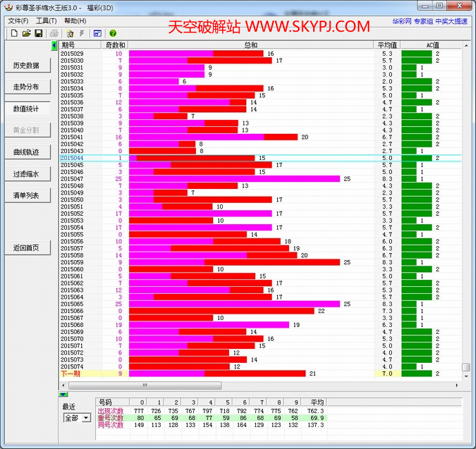Open the 帮助(H) menu
The height and width of the screenshot is (449, 476).
point(75,21)
